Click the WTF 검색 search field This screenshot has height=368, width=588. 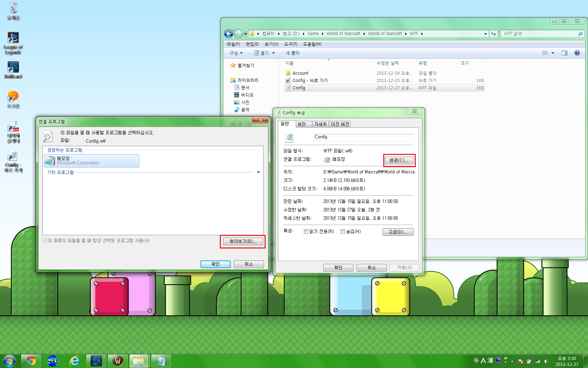click(539, 34)
